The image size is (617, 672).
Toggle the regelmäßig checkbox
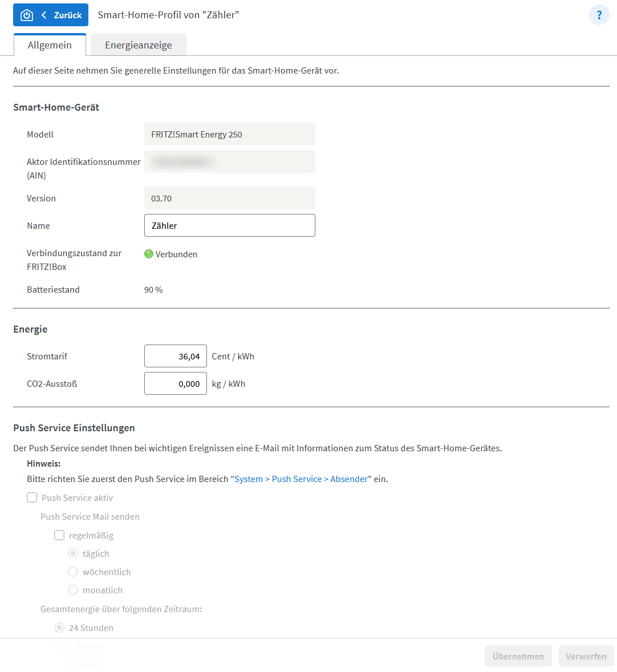coord(59,535)
